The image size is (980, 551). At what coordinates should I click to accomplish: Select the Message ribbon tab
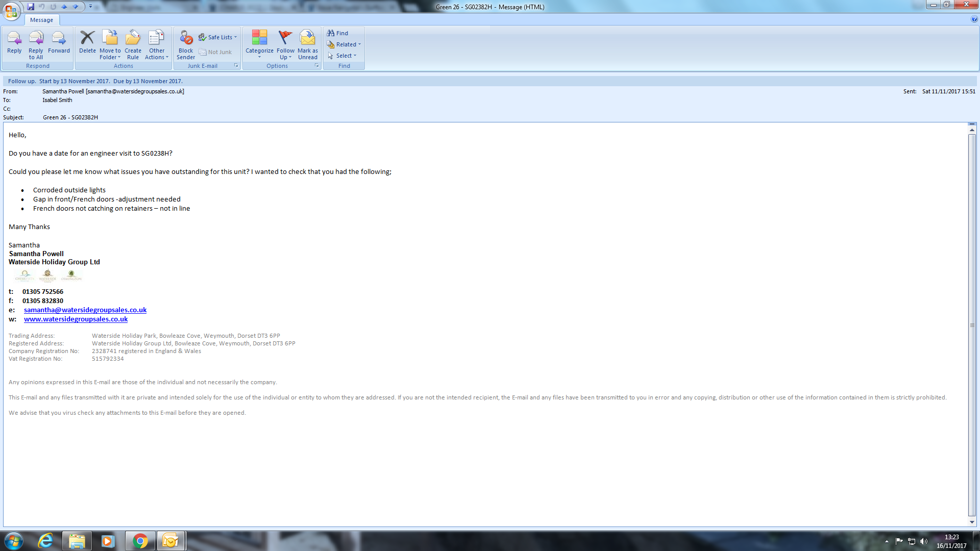[41, 20]
